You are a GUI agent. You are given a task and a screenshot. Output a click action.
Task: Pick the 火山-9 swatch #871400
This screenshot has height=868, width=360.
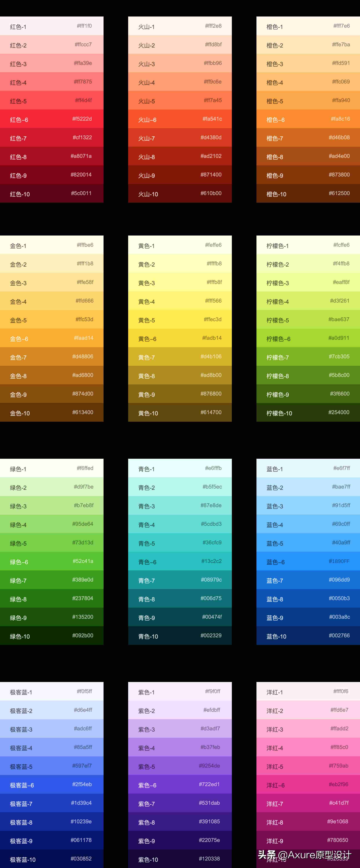180,175
